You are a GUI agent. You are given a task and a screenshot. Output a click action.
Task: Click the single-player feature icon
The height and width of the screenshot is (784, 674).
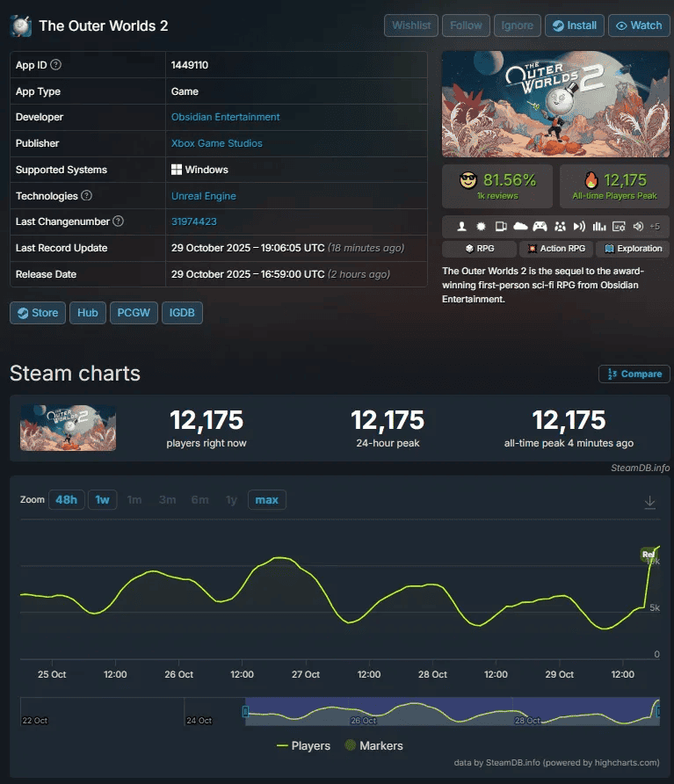(x=461, y=226)
